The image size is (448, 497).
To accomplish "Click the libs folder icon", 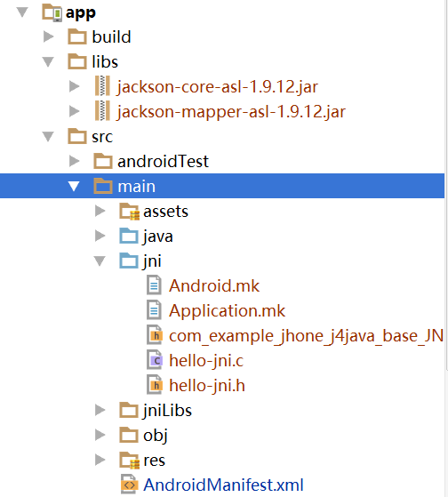I will pos(77,61).
